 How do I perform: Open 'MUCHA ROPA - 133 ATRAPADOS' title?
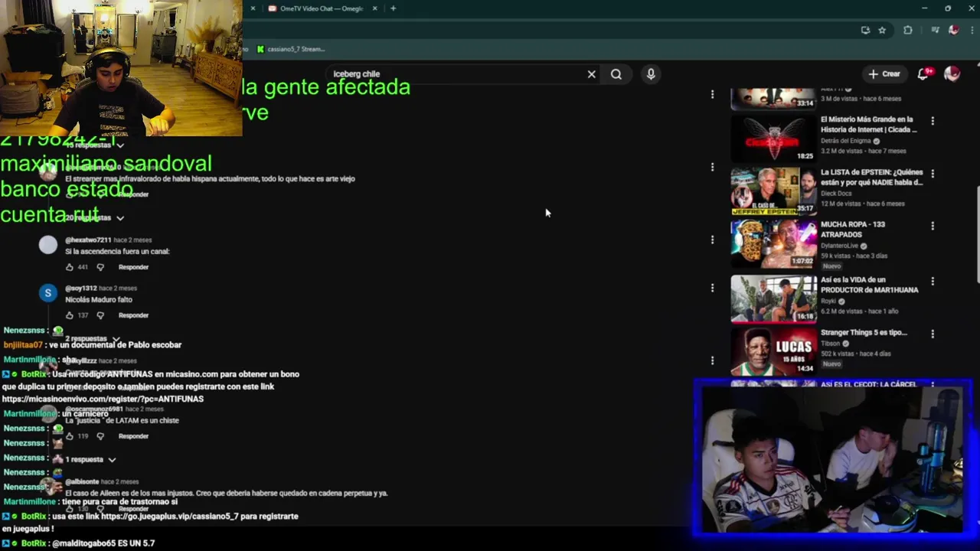853,230
